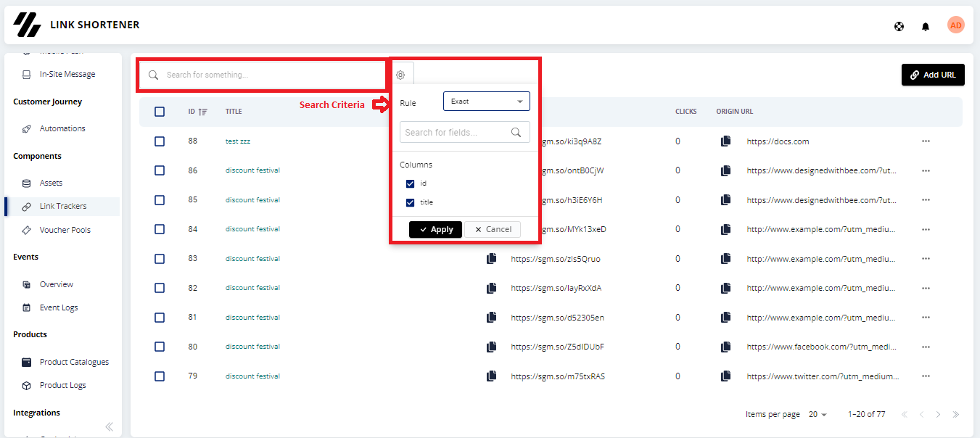Click the Add URL button

coord(933,75)
